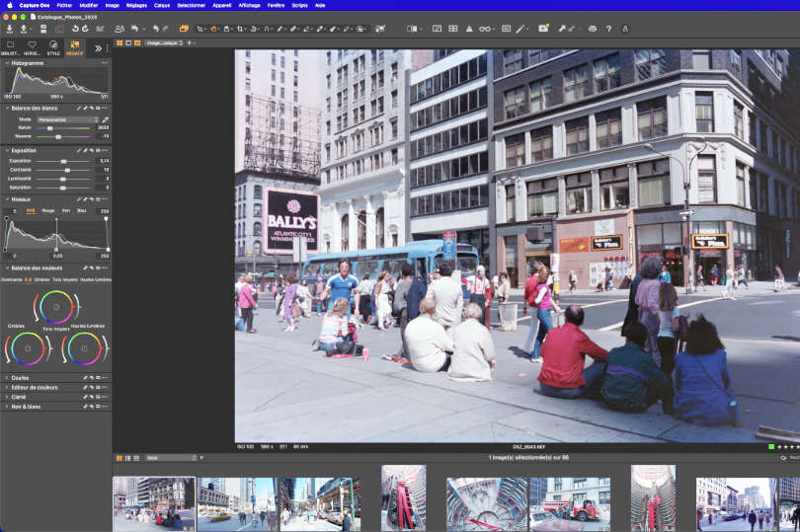Click the Ombres color wheel
The width and height of the screenshot is (800, 532).
pos(28,348)
